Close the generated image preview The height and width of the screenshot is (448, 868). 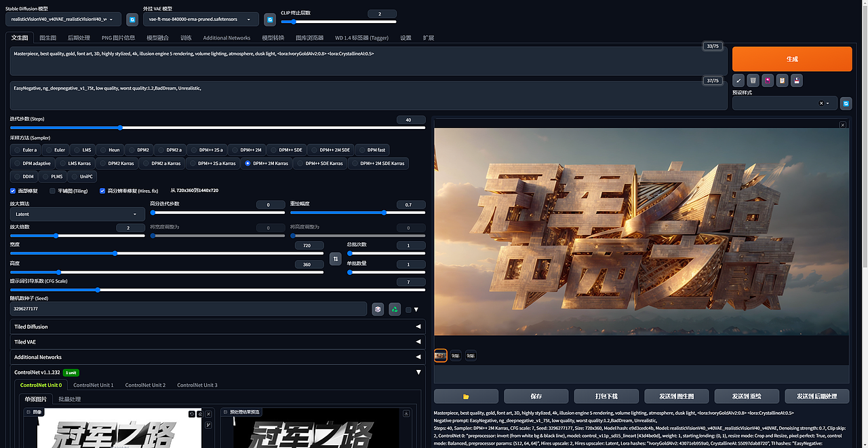click(x=843, y=125)
